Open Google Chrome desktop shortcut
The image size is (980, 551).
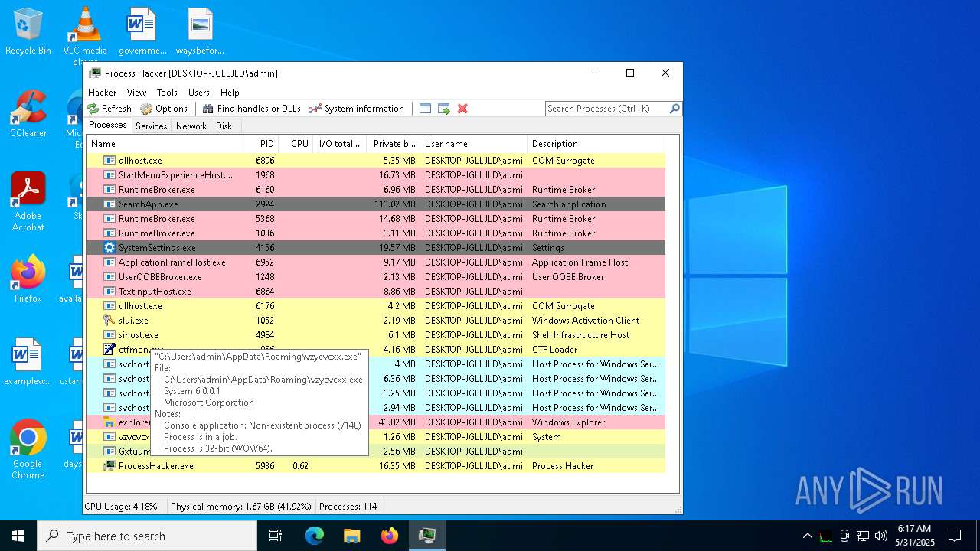pyautogui.click(x=28, y=450)
